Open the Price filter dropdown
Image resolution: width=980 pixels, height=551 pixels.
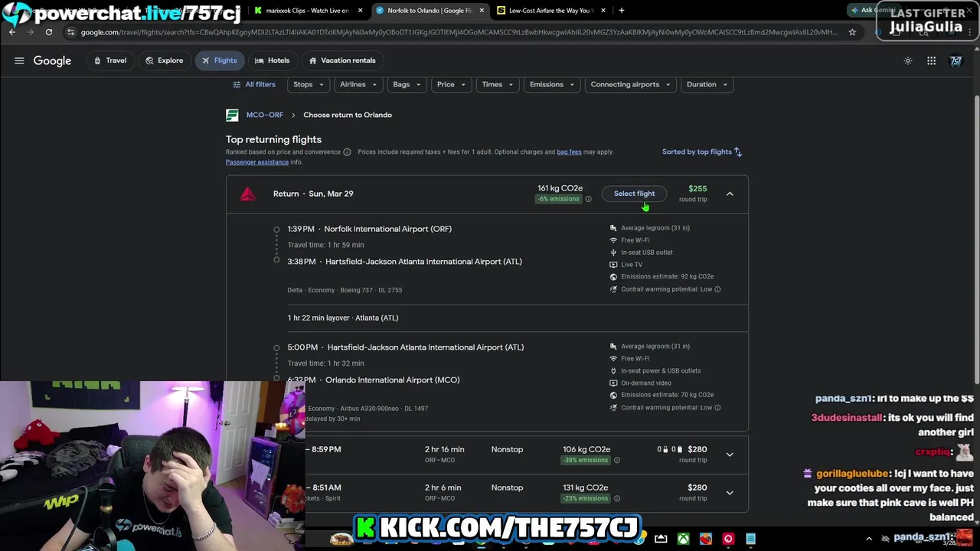(x=451, y=84)
